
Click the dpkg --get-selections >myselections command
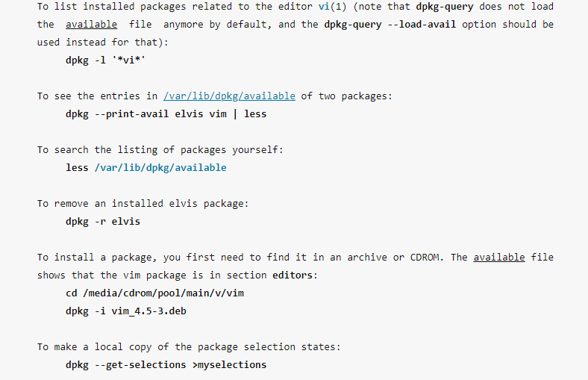coord(166,365)
